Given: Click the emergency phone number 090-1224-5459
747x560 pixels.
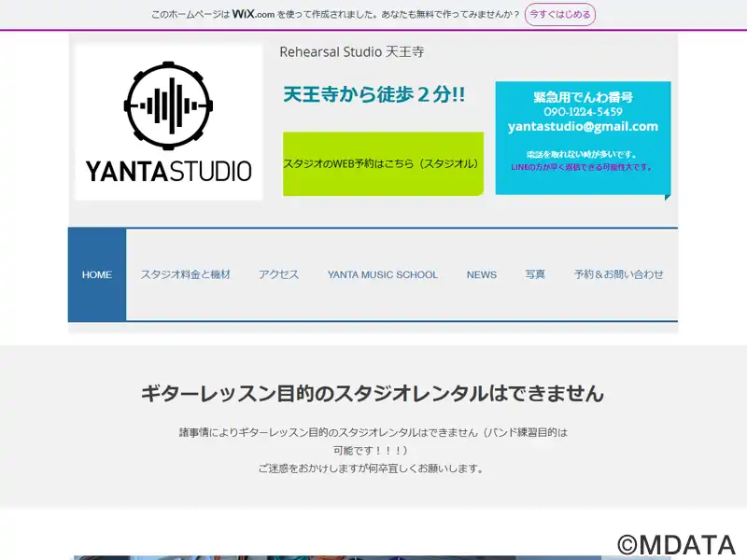Looking at the screenshot, I should (583, 112).
